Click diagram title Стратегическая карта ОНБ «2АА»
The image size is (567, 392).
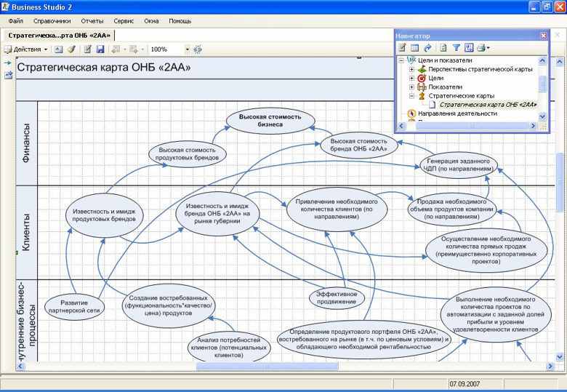click(104, 67)
